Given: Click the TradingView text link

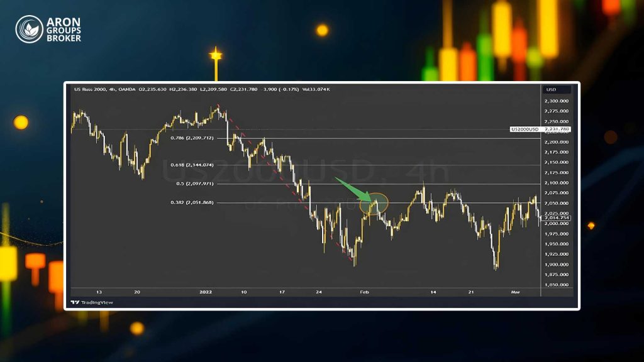Looking at the screenshot, I should click(97, 302).
